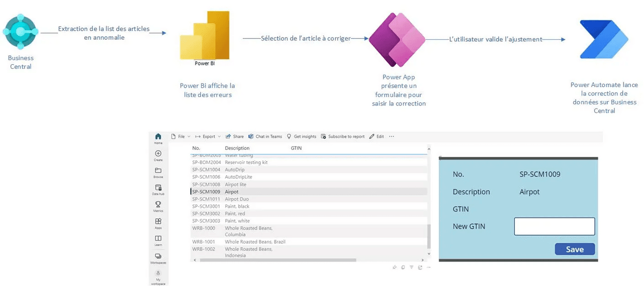Pin the visual using the pin icon

point(395,267)
